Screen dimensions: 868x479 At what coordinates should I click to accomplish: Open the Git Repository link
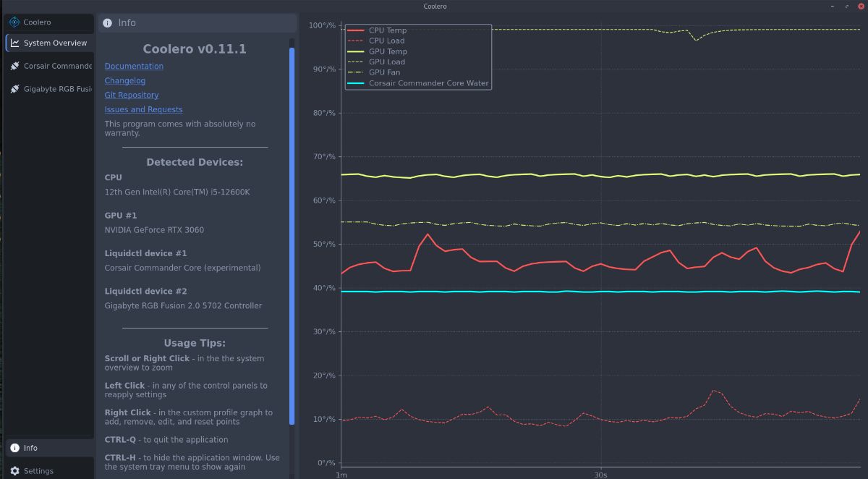click(x=132, y=95)
